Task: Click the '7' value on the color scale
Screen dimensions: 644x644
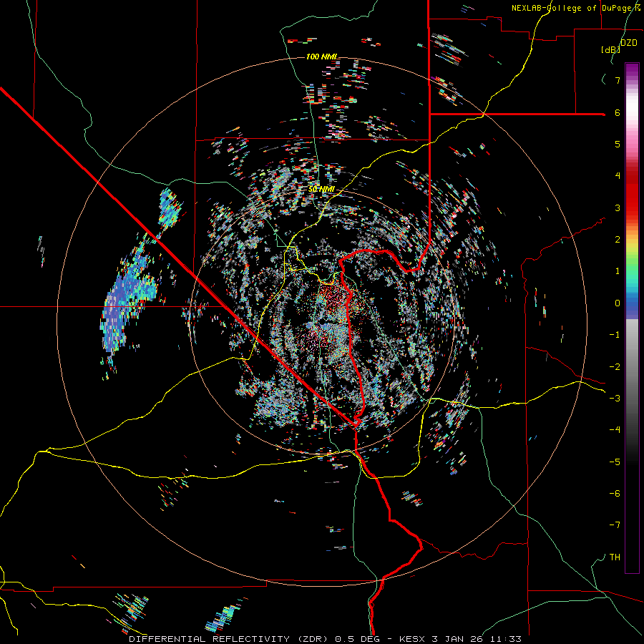Action: [618, 80]
